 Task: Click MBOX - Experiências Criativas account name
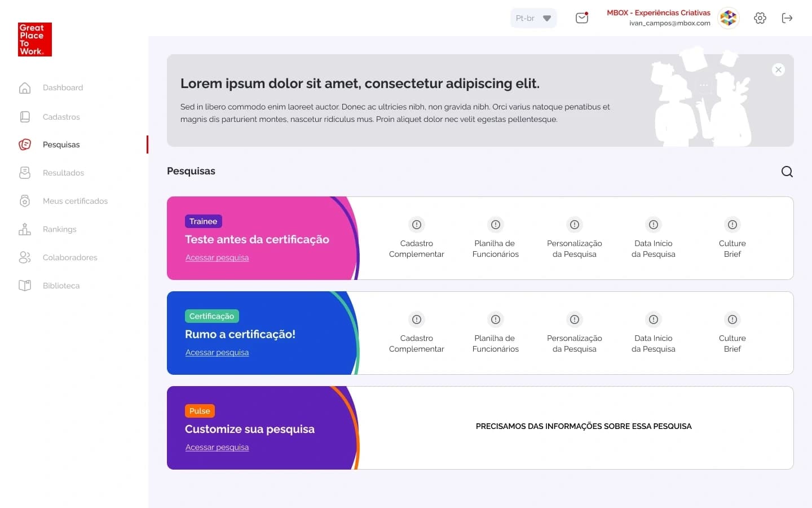tap(659, 12)
